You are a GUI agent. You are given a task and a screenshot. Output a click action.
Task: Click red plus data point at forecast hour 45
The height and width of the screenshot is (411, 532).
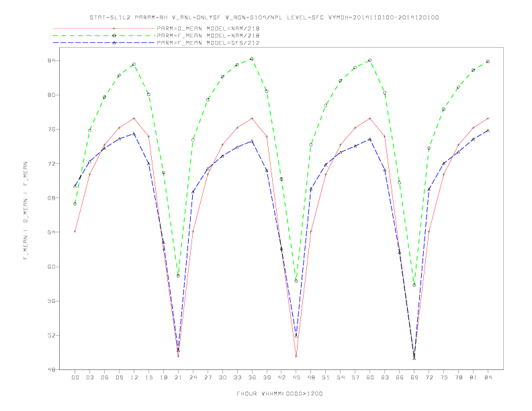296,356
